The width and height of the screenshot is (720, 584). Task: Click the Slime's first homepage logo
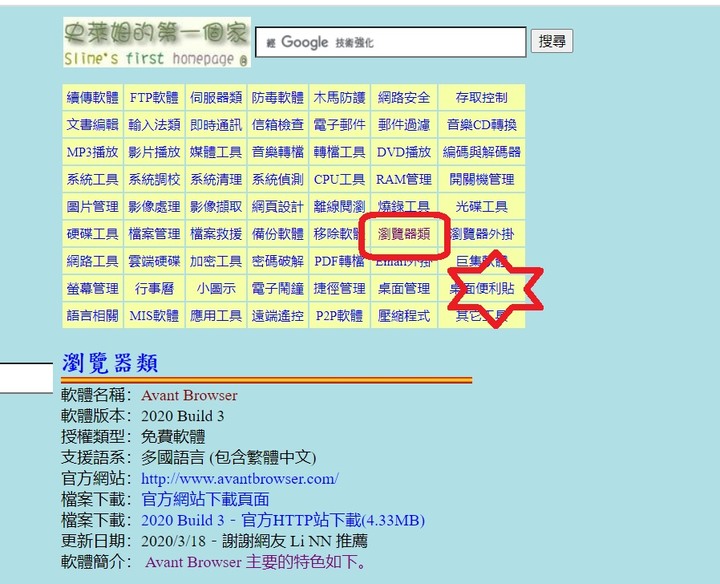coord(157,42)
